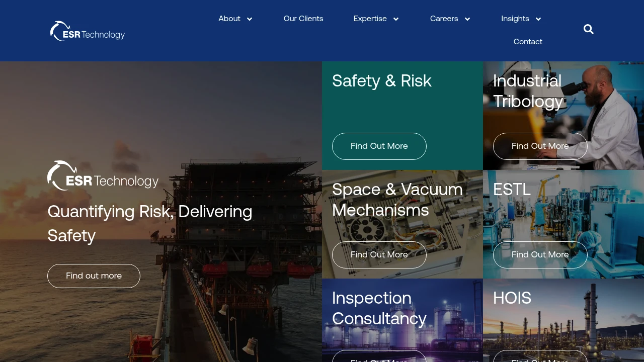Expand the Careers menu chevron
Image resolution: width=644 pixels, height=362 pixels.
point(467,19)
